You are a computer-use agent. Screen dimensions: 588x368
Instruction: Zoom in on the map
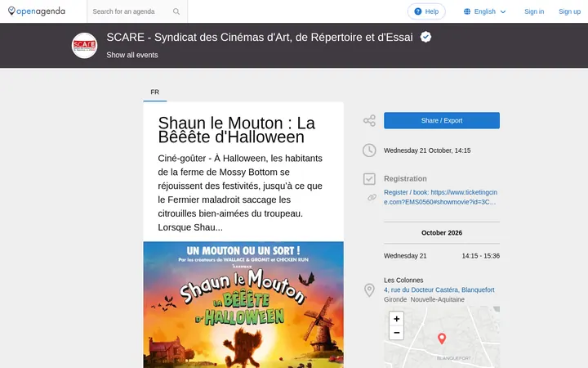[x=396, y=319]
